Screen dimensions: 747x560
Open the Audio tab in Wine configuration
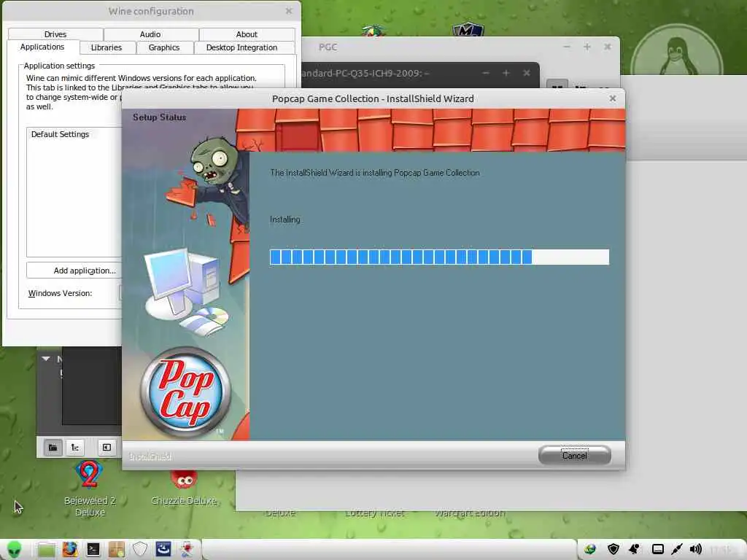[x=150, y=34]
